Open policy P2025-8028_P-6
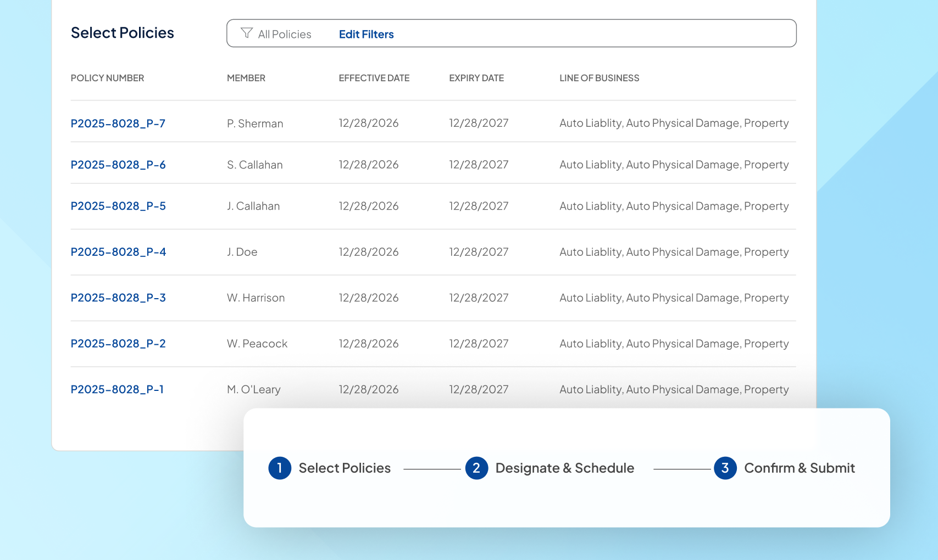Viewport: 938px width, 560px height. 118,165
